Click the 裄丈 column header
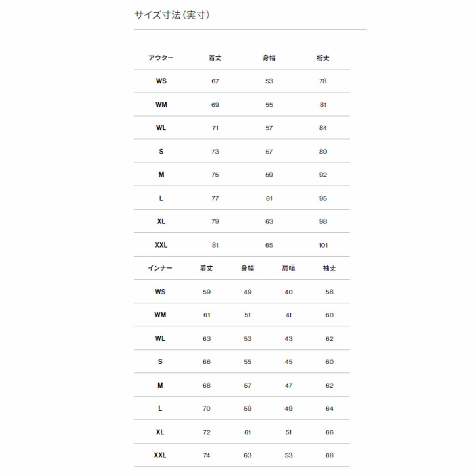476x476 pixels. (x=323, y=58)
